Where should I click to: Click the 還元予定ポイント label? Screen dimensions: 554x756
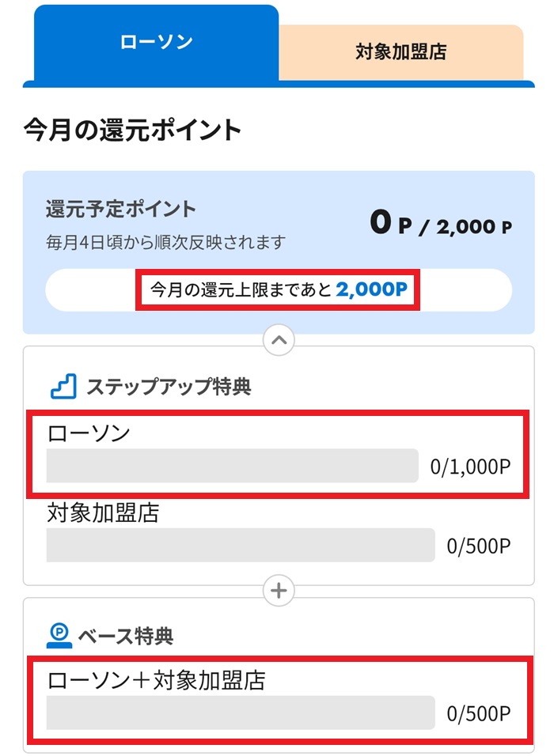tap(120, 210)
